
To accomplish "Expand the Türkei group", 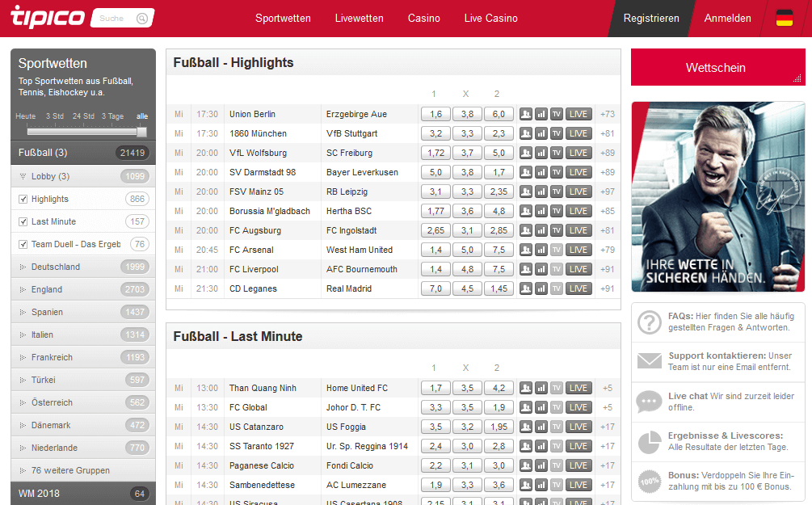I will point(83,381).
